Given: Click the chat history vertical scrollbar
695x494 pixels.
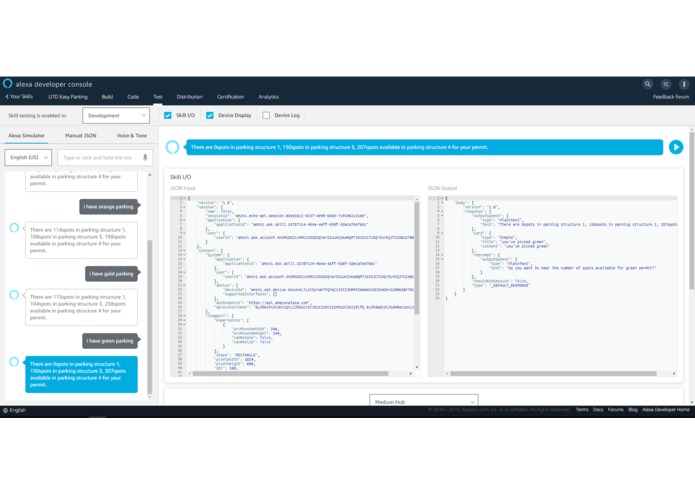Looking at the screenshot, I should (150, 316).
